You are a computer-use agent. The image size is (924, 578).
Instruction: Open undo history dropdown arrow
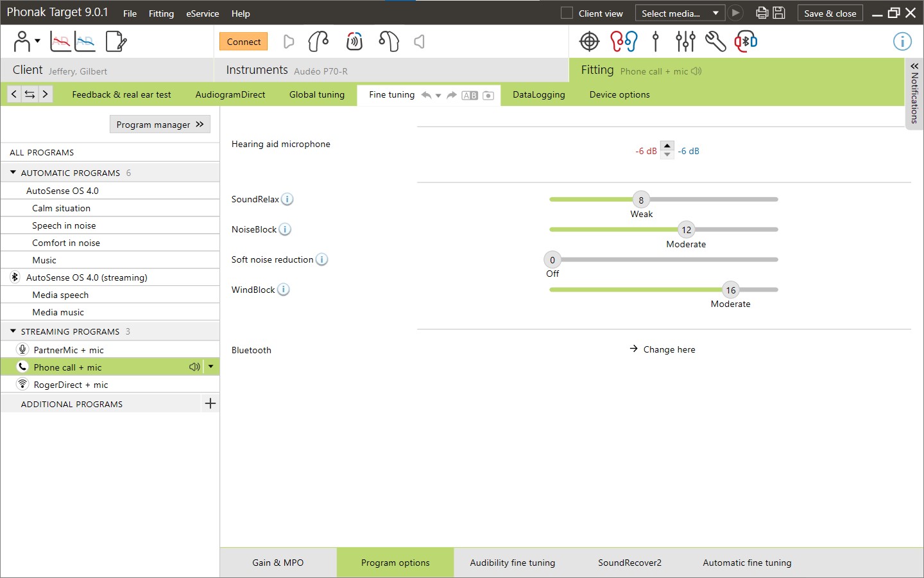[438, 96]
